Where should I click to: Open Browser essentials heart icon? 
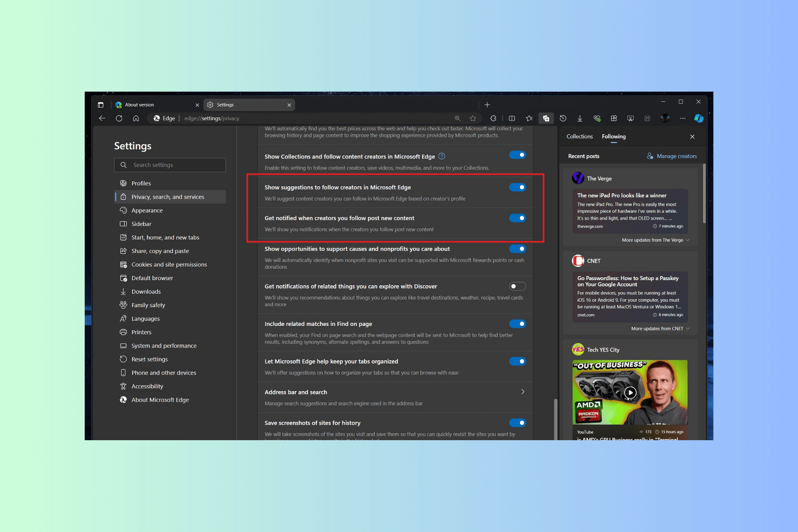(597, 118)
